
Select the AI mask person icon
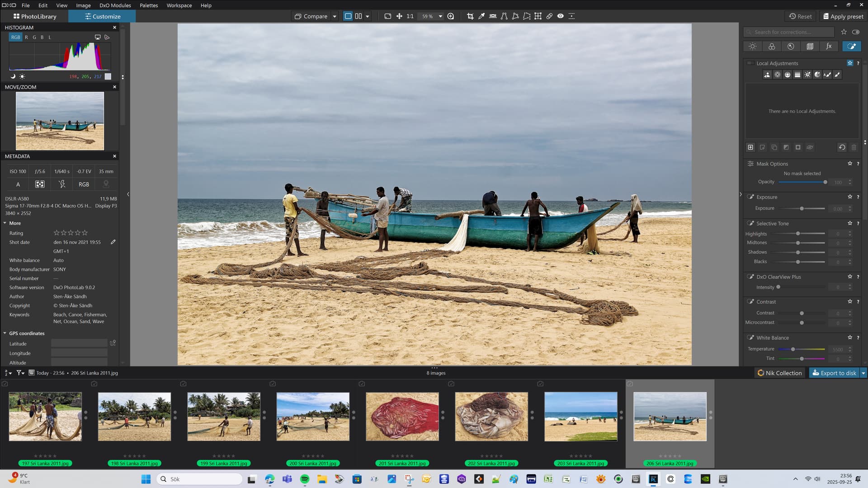point(767,75)
